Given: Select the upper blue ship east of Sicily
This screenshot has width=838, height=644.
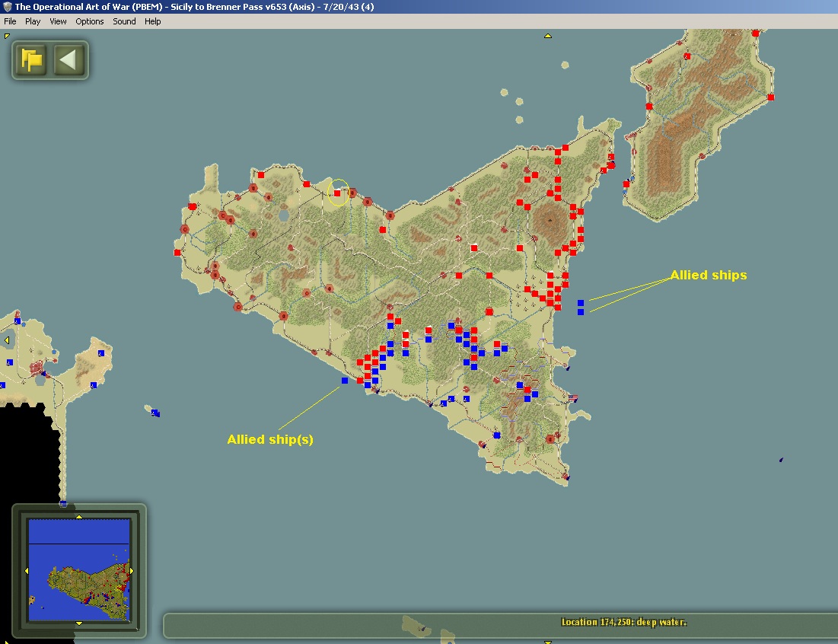Looking at the screenshot, I should coord(581,303).
